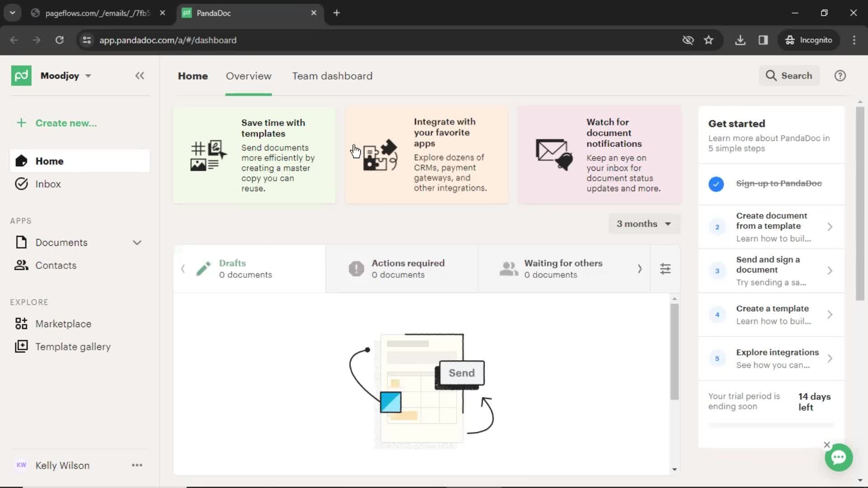
Task: Collapse the sidebar with double-chevron icon
Action: coord(140,75)
